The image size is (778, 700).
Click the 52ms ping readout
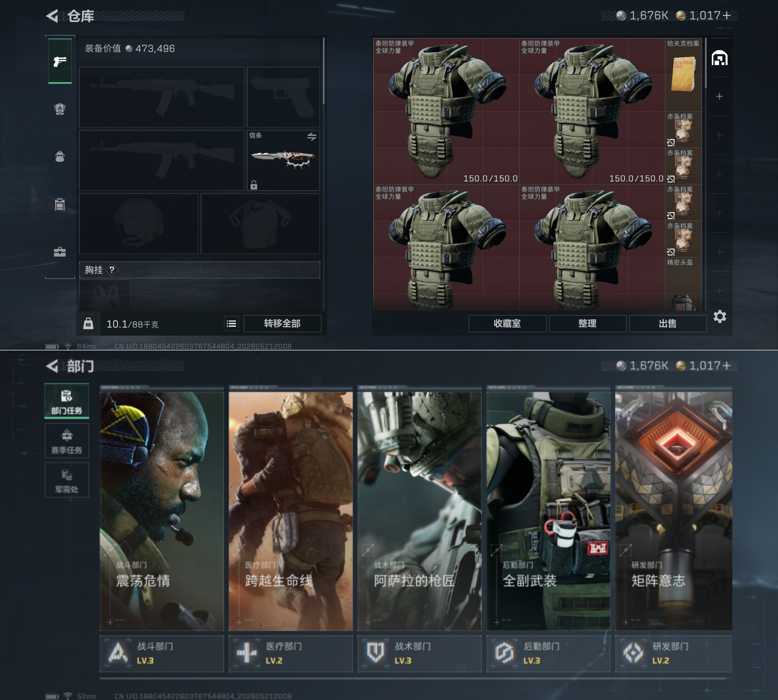pos(87,696)
